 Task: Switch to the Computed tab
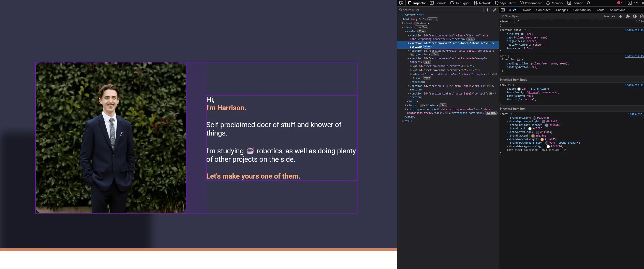tap(543, 10)
